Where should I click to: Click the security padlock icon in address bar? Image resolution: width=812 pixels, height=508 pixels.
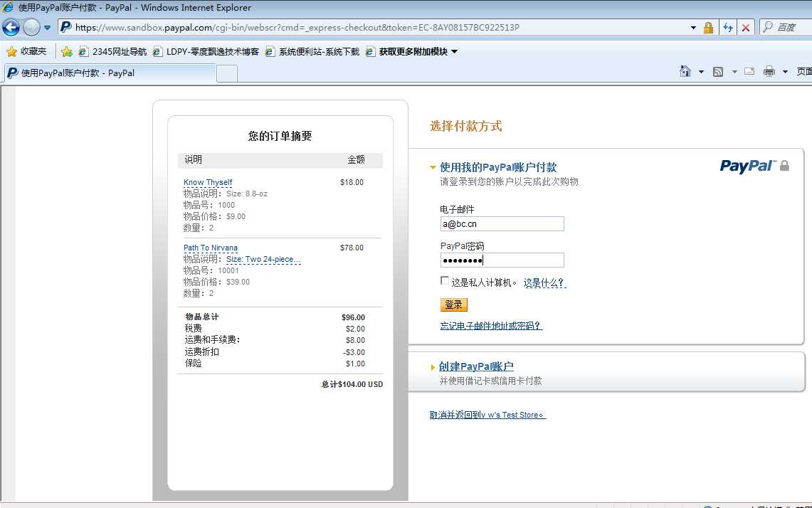tap(708, 27)
